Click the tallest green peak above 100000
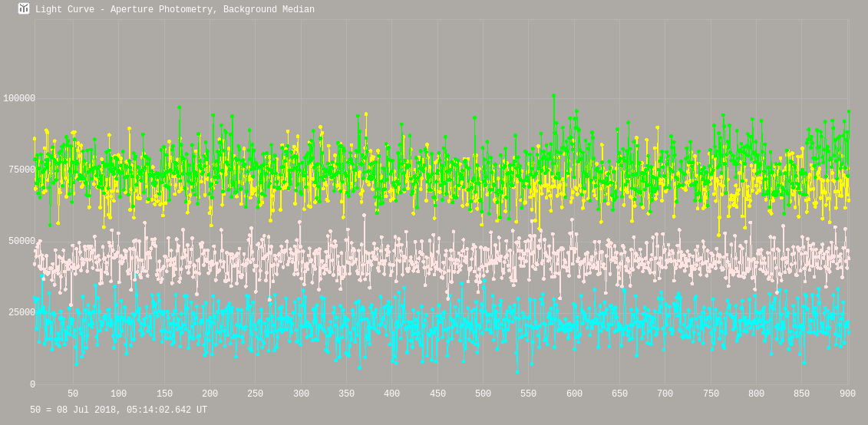The image size is (868, 425). coord(553,96)
